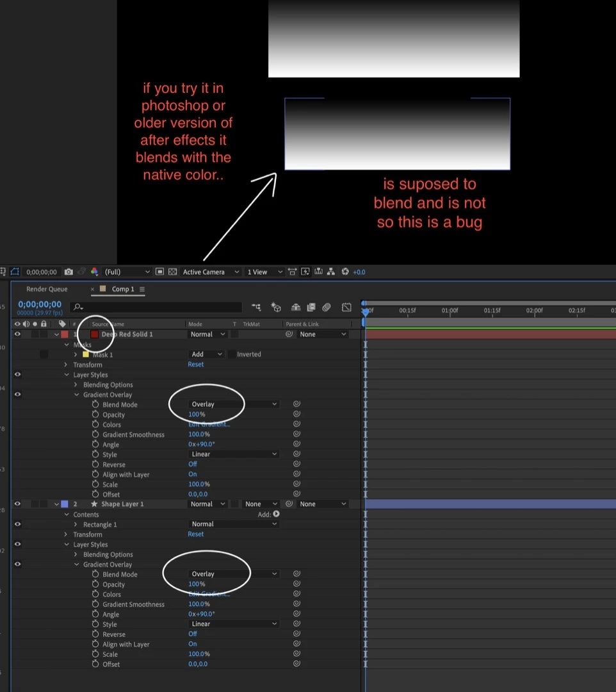Image resolution: width=616 pixels, height=692 pixels.
Task: Reset Transform on Deep Red Solid 1
Action: 195,364
